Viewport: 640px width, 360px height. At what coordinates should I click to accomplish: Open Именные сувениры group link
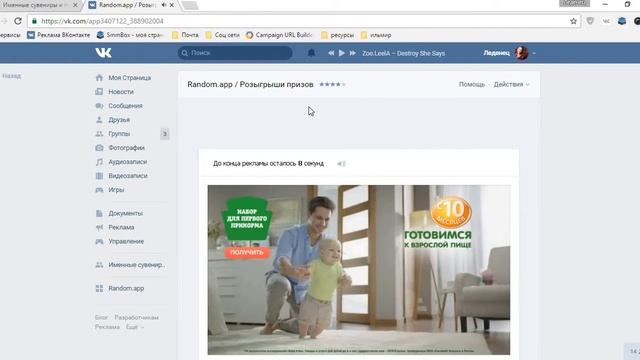coord(136,265)
